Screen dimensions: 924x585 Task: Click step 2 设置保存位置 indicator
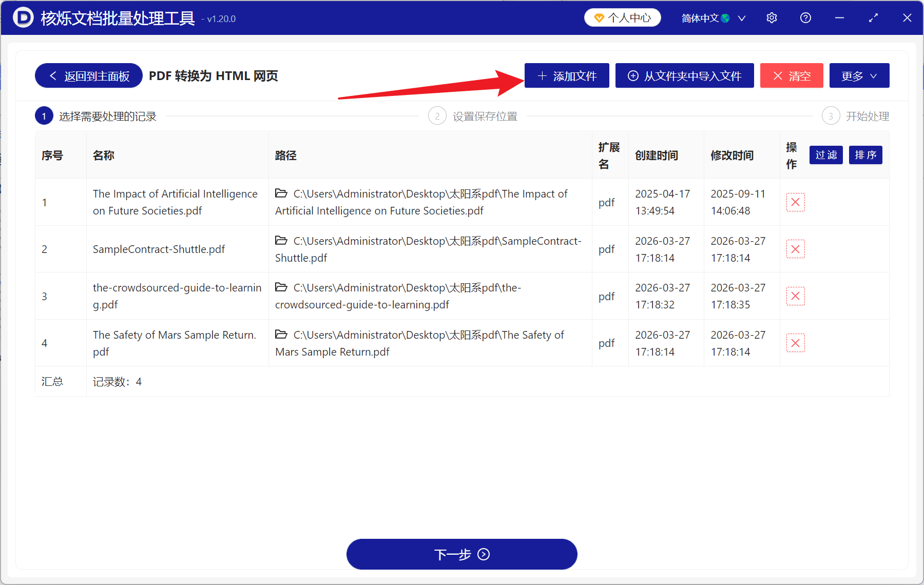[437, 115]
